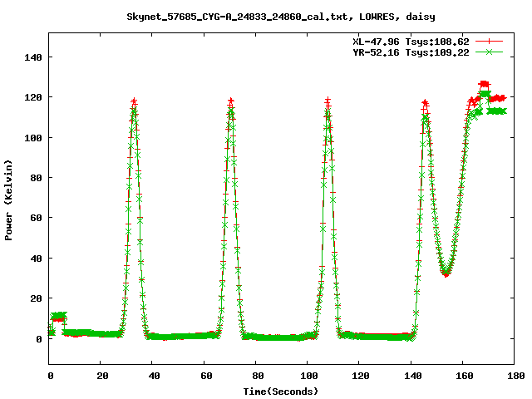Click the x-axis tick label 180

[x=515, y=376]
